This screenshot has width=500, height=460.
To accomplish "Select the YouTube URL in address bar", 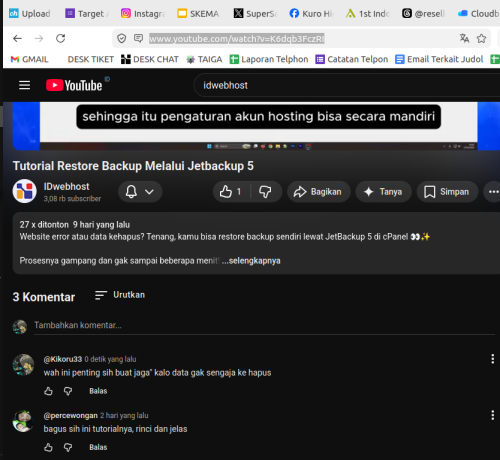I will (x=237, y=39).
